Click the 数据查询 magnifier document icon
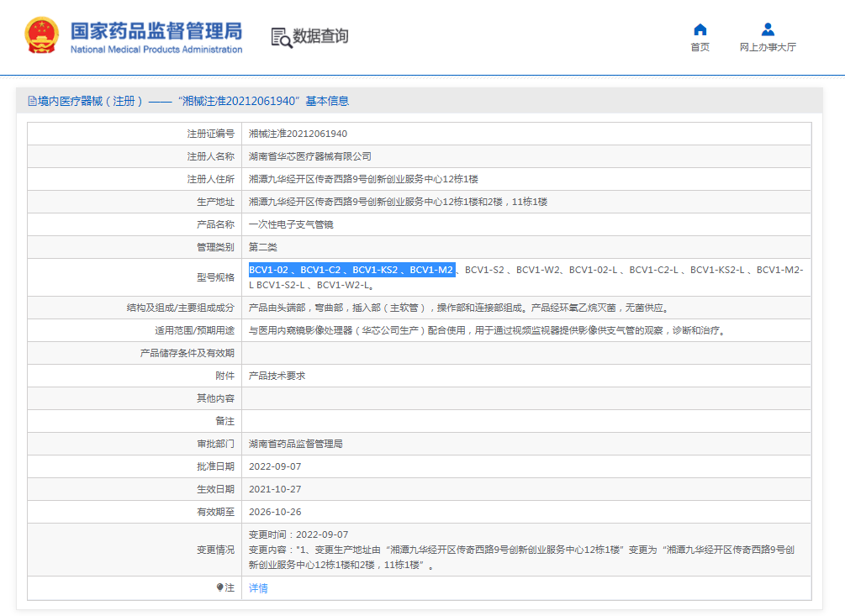845x616 pixels. [x=282, y=38]
